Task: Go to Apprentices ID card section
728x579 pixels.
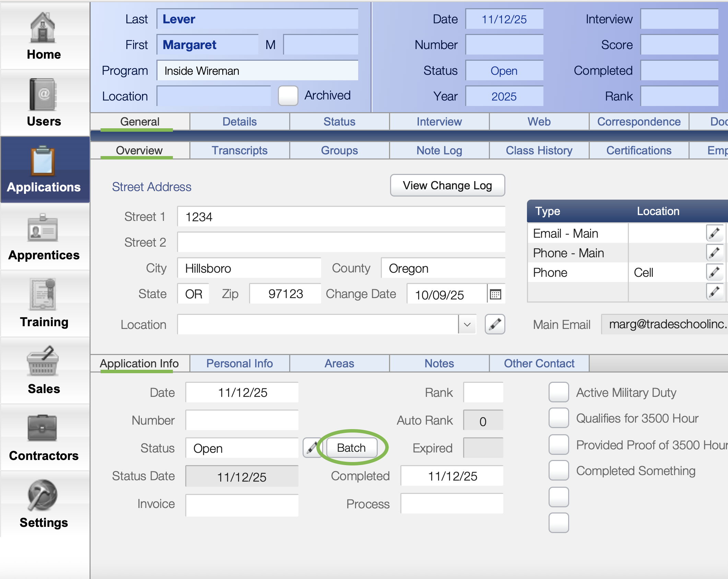Action: click(x=44, y=237)
